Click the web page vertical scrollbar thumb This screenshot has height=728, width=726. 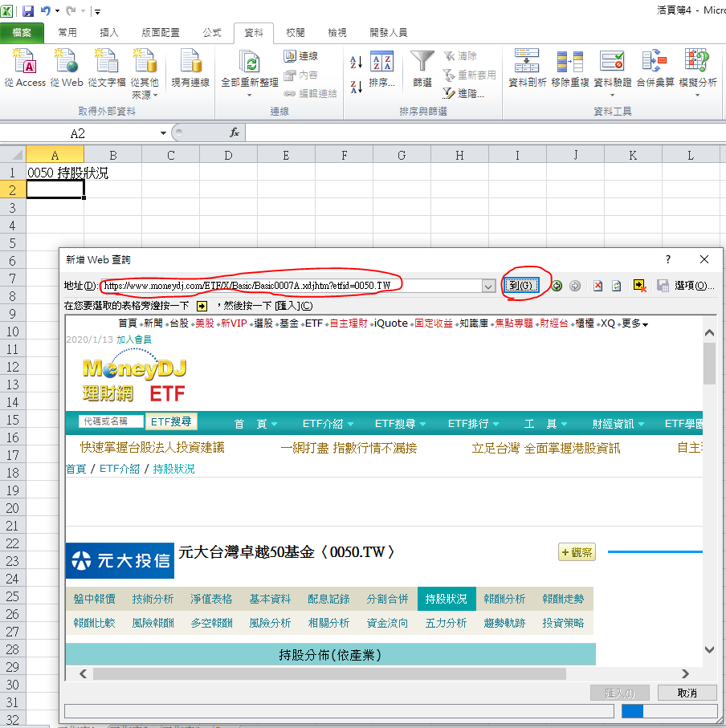pyautogui.click(x=709, y=364)
